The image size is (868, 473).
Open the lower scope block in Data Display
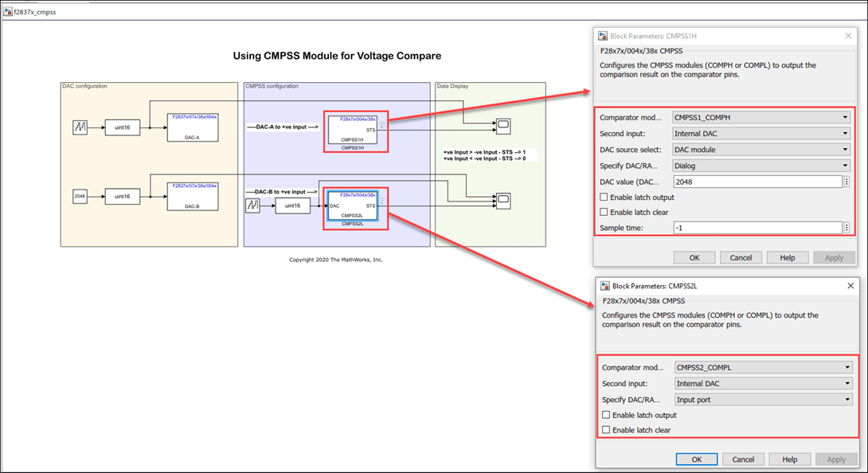click(503, 197)
